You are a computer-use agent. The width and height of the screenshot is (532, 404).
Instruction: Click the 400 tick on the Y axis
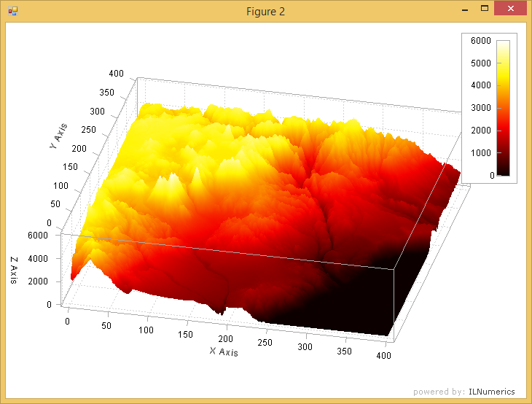[116, 74]
